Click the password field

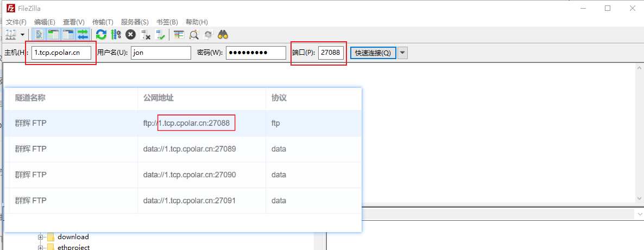point(255,53)
